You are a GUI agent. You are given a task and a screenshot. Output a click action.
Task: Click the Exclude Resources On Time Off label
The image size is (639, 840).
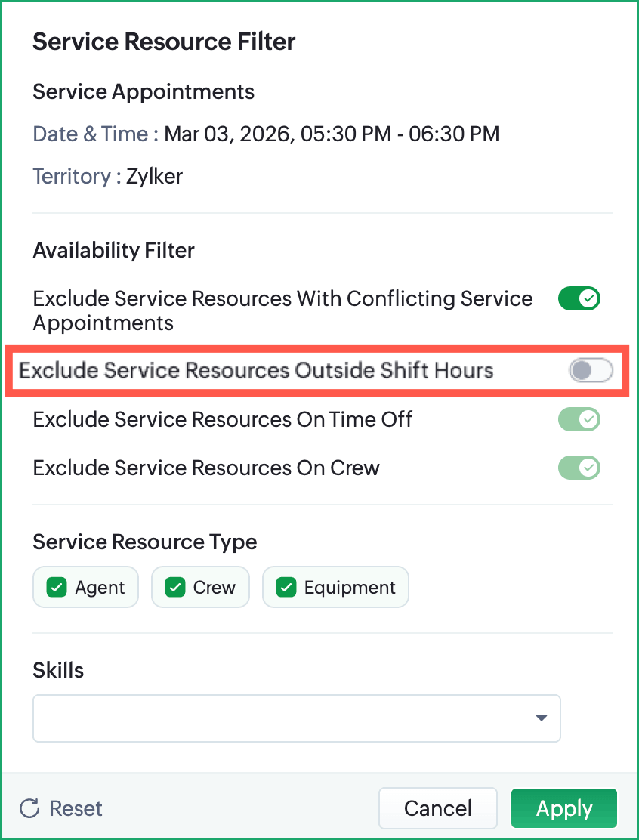pos(223,419)
